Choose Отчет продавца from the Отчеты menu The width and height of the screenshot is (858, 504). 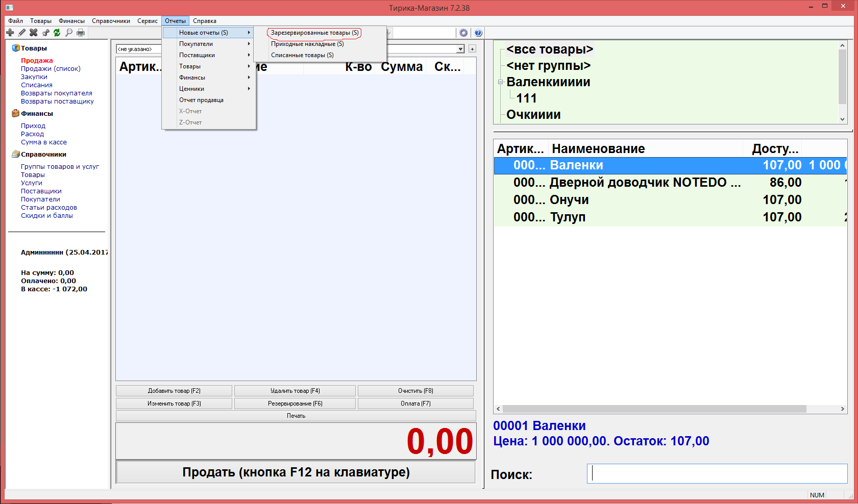click(209, 100)
